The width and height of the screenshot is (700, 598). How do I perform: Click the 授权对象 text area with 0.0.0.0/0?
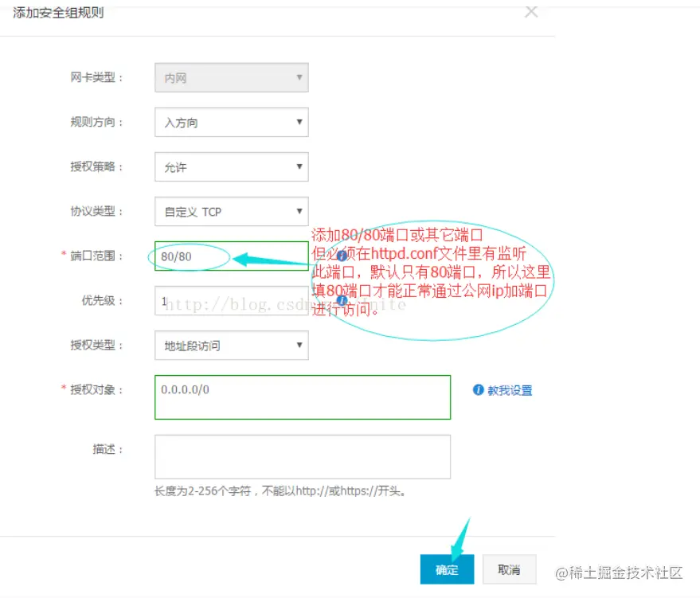(x=303, y=397)
